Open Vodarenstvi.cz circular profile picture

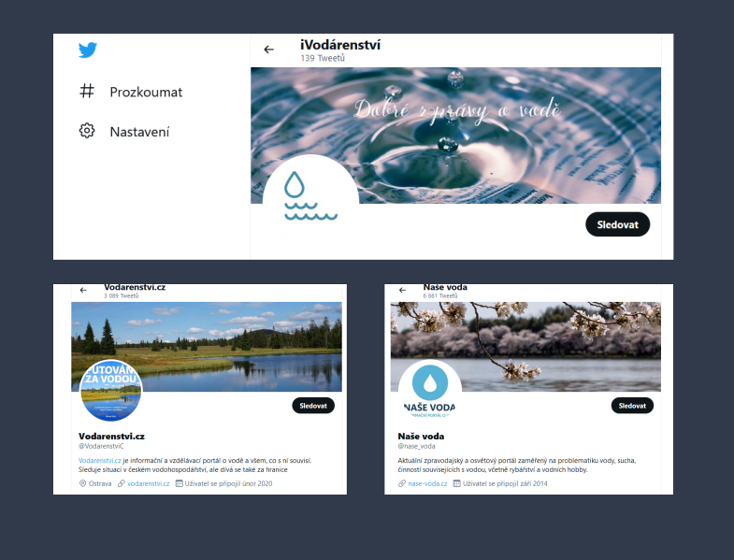tap(111, 391)
